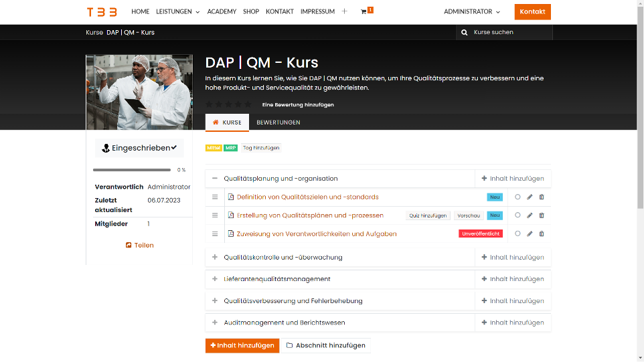Add content to 'Lieferantenqualitätsmanagement'
This screenshot has height=362, width=644.
(513, 279)
